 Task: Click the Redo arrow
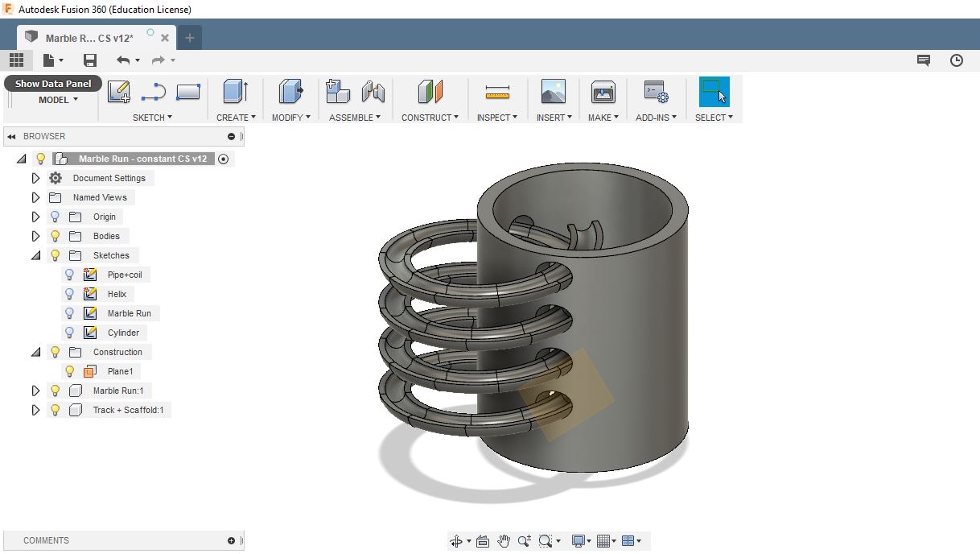[x=158, y=60]
